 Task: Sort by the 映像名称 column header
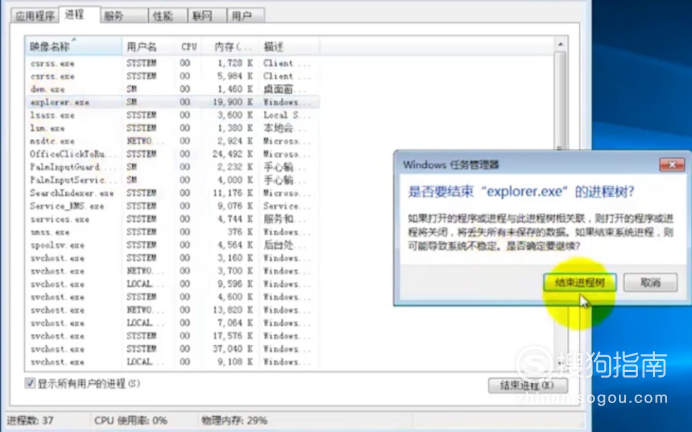tap(73, 46)
